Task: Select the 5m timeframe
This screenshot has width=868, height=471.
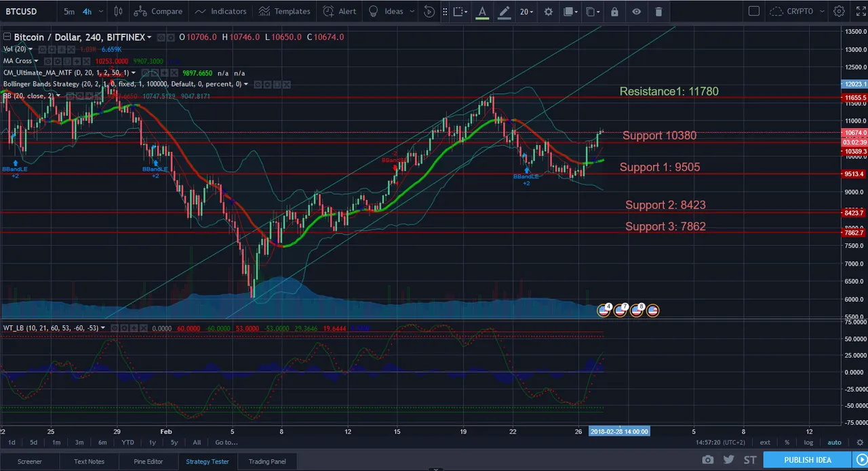Action: (x=69, y=12)
